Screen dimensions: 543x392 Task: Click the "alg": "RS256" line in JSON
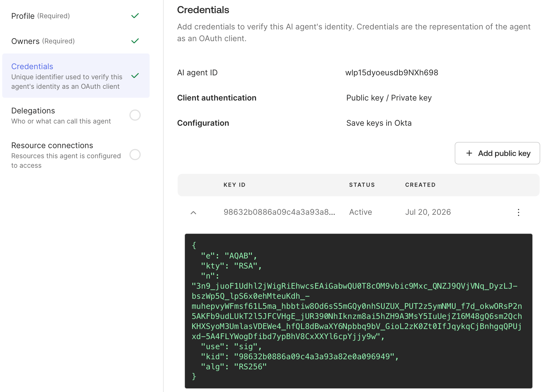pyautogui.click(x=234, y=367)
